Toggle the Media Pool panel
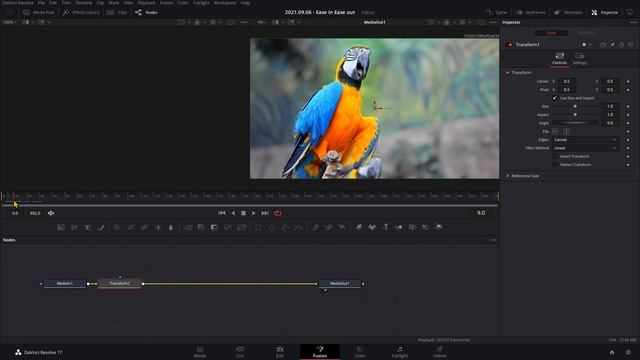The width and height of the screenshot is (640, 360). pyautogui.click(x=39, y=12)
